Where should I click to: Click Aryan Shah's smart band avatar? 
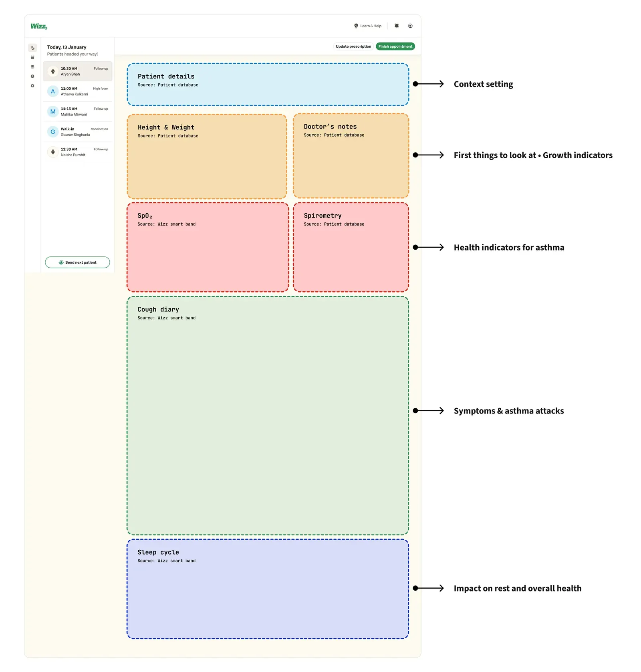[x=53, y=71]
